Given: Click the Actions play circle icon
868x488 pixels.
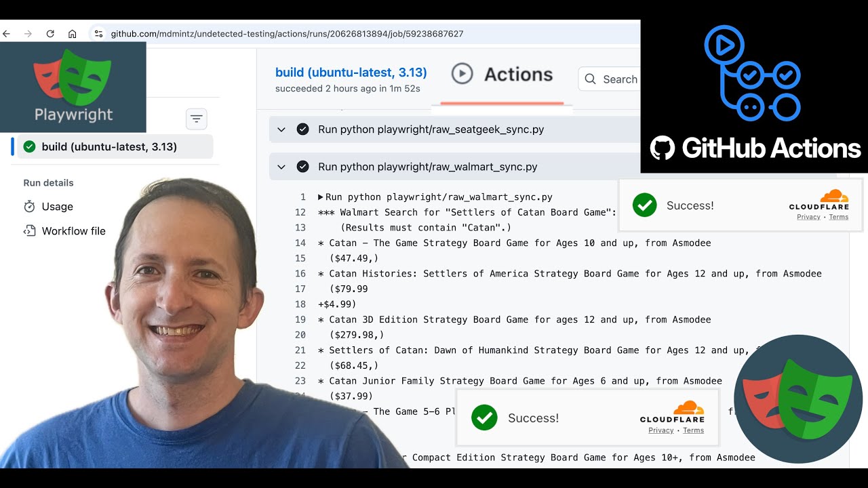Looking at the screenshot, I should (462, 74).
